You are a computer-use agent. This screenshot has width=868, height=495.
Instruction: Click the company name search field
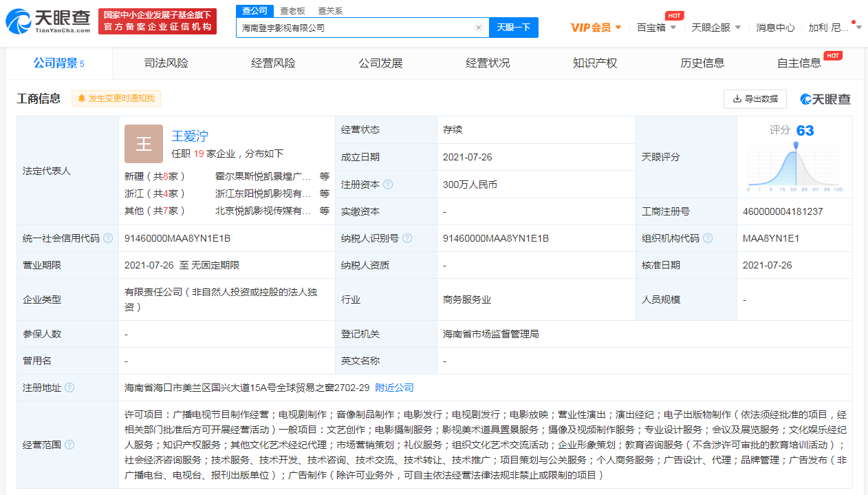(x=354, y=28)
